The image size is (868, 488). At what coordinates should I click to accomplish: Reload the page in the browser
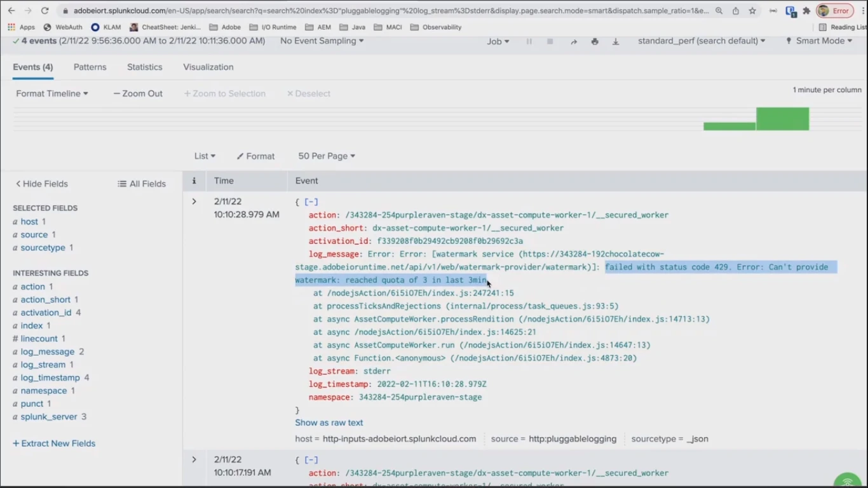(x=44, y=11)
